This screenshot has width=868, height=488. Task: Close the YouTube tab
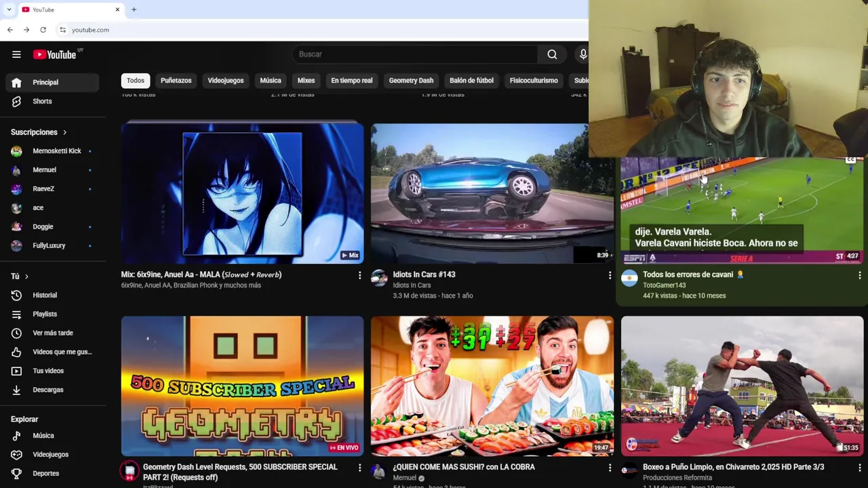[x=117, y=9]
